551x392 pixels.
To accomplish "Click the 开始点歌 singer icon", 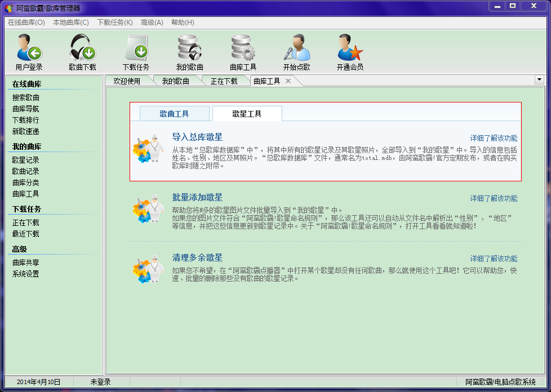I will (x=297, y=48).
